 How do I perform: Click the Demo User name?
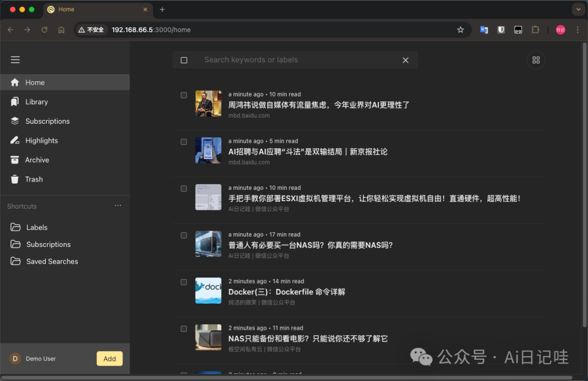(x=40, y=359)
